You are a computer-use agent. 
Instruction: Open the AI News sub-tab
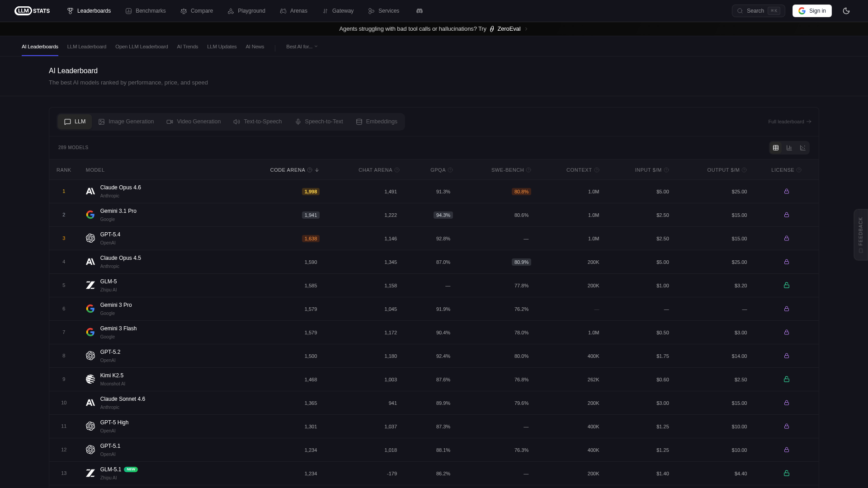[255, 47]
